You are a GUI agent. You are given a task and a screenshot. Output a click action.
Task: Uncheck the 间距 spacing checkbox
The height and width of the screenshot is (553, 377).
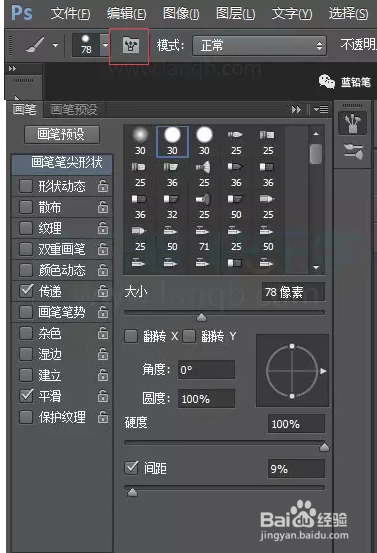(x=132, y=468)
